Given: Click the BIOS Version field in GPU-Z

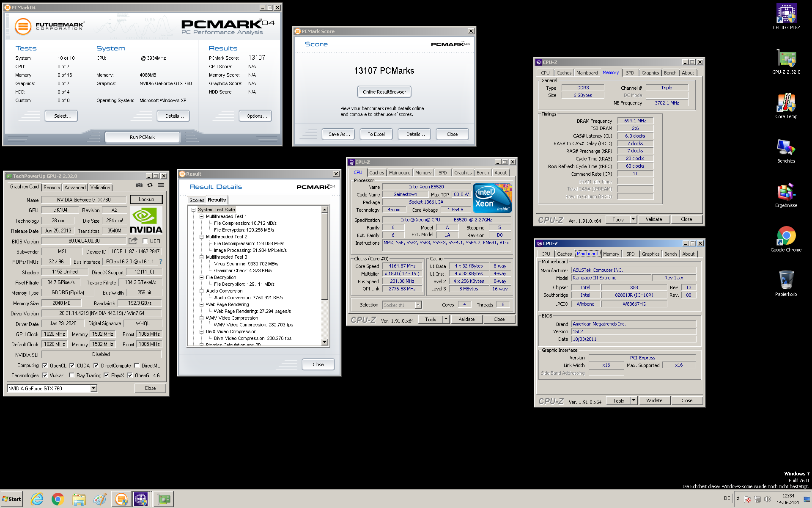Looking at the screenshot, I should click(84, 241).
